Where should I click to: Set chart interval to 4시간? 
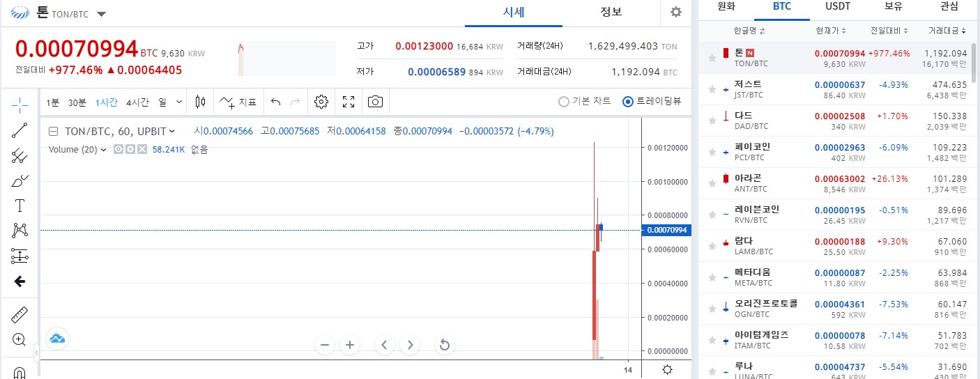coord(137,102)
